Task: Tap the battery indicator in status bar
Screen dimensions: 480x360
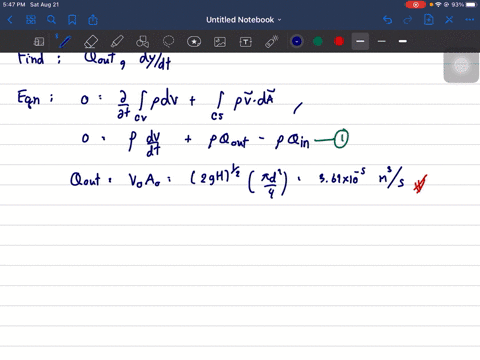Action: [x=472, y=5]
